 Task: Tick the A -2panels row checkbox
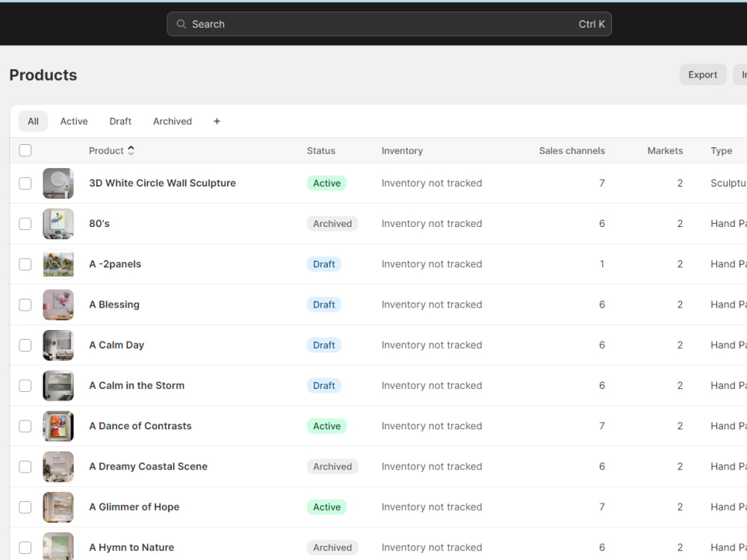[25, 264]
